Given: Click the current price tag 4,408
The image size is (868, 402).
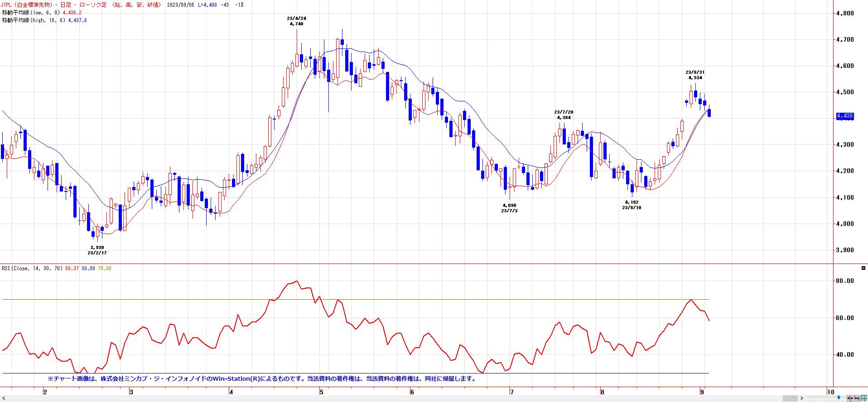Looking at the screenshot, I should click(845, 116).
